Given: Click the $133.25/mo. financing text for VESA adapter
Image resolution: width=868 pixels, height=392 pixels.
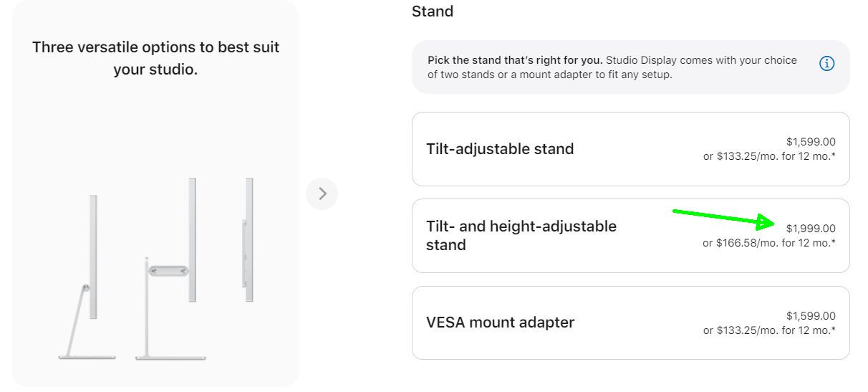Looking at the screenshot, I should click(x=769, y=330).
